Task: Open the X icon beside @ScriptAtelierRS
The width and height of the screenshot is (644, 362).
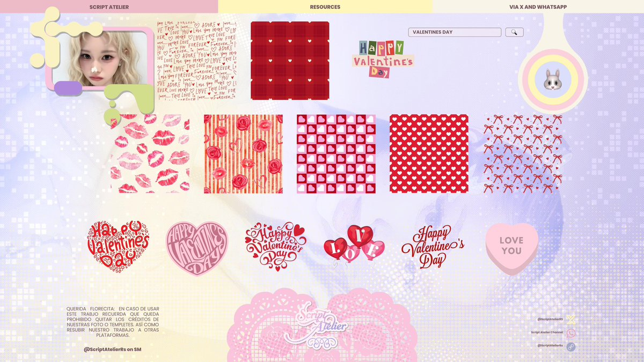Action: tap(571, 320)
